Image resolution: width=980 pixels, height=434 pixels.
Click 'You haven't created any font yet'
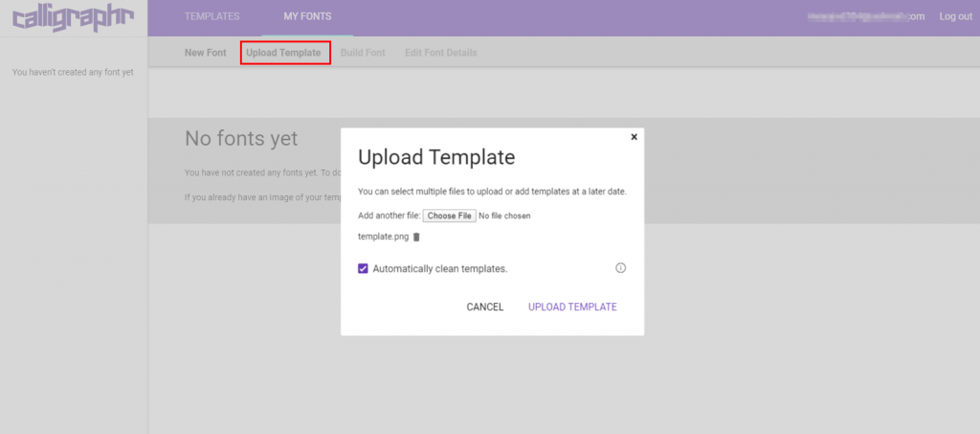pos(73,73)
